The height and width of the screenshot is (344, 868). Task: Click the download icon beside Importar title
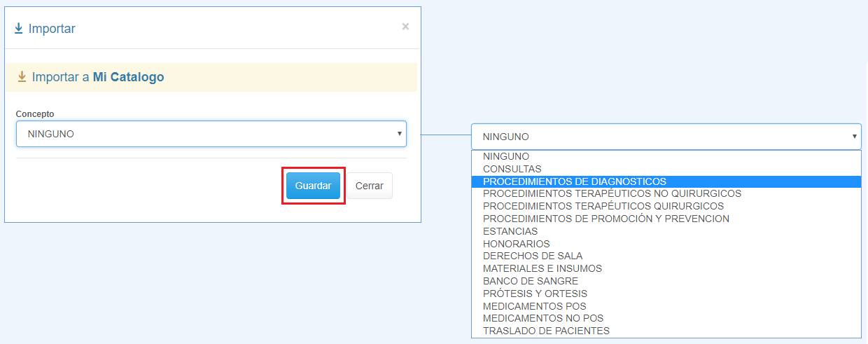point(19,29)
